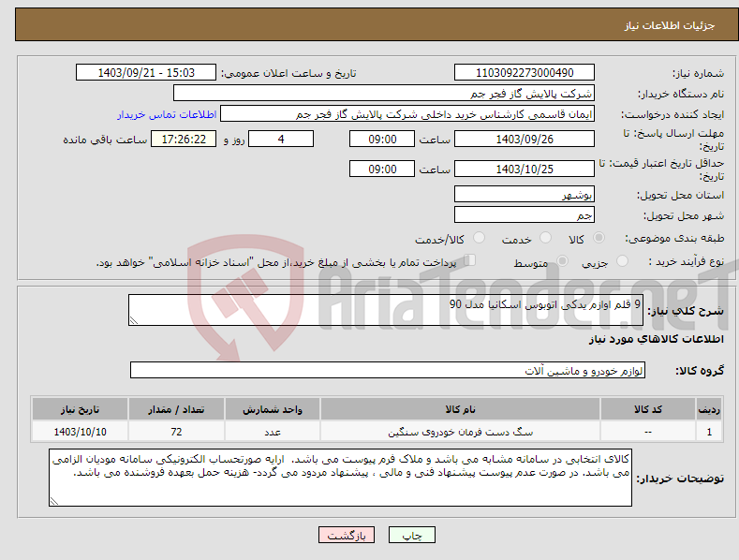The image size is (739, 560).
Task: Click the نام کالا column header
Action: 460,409
